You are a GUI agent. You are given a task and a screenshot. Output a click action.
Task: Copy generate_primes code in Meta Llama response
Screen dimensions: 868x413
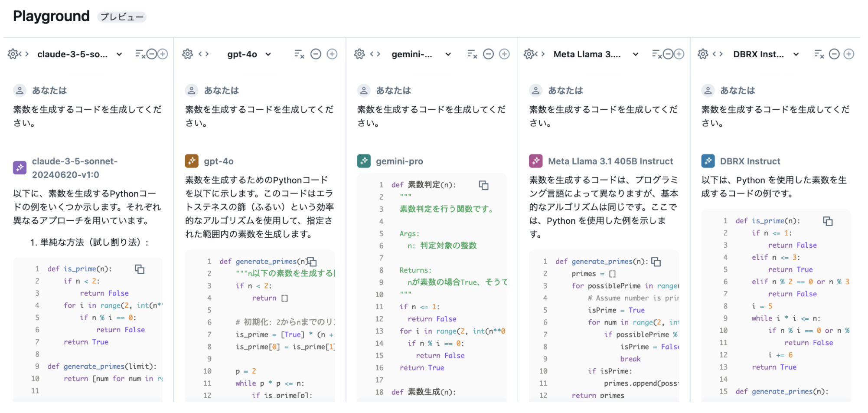(x=656, y=262)
